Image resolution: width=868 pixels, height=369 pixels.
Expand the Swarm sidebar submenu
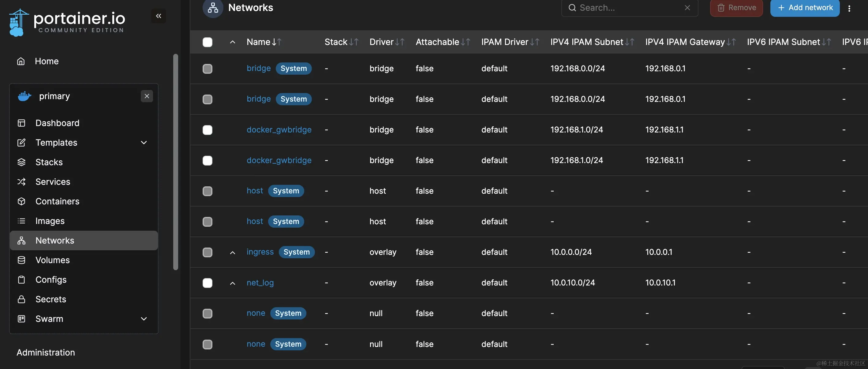click(144, 319)
